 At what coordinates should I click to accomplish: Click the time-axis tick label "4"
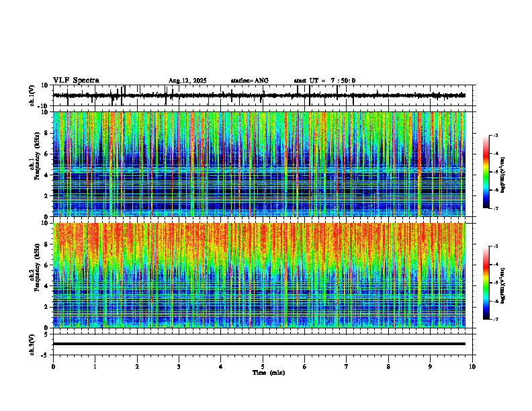pyautogui.click(x=221, y=367)
